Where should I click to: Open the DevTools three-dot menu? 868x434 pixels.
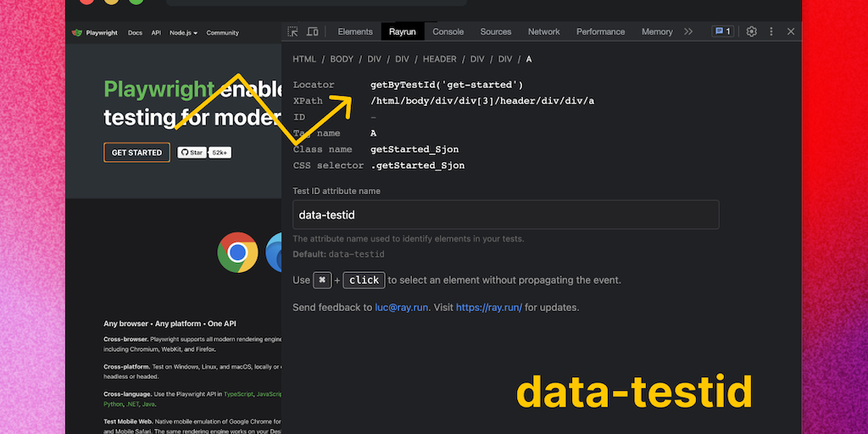coord(771,31)
